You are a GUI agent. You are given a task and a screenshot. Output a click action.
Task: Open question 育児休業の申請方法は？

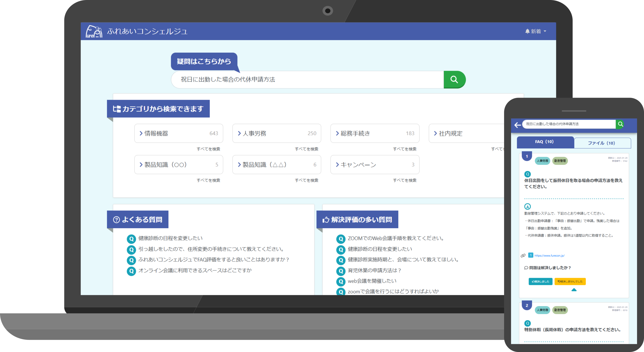(374, 270)
